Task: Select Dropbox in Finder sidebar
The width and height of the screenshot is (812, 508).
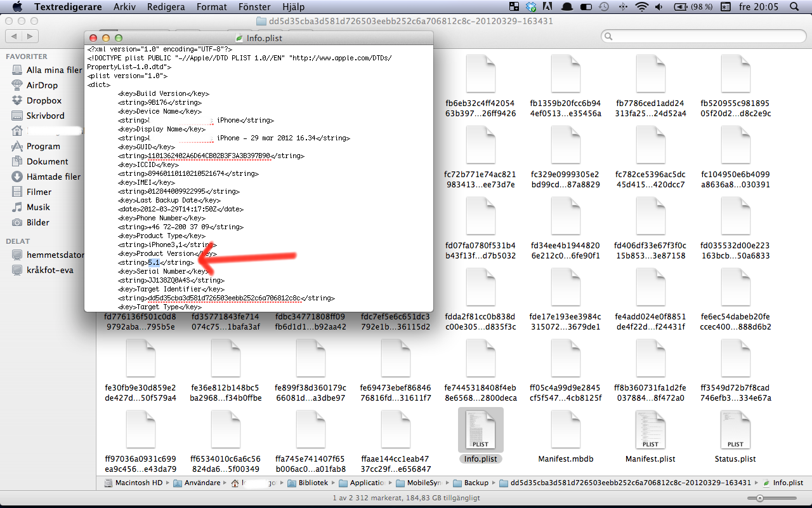Action: (x=44, y=100)
